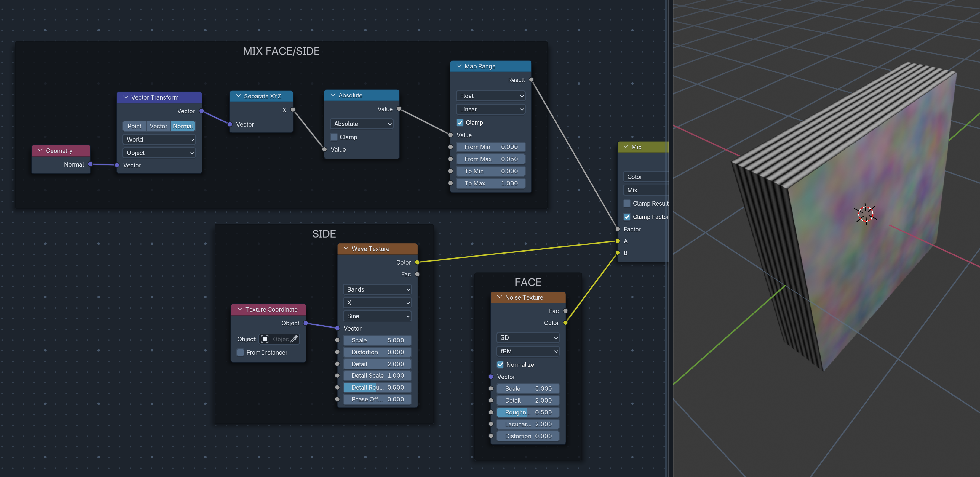The height and width of the screenshot is (477, 980).
Task: Click the Noise Texture Vector input socket
Action: (491, 377)
